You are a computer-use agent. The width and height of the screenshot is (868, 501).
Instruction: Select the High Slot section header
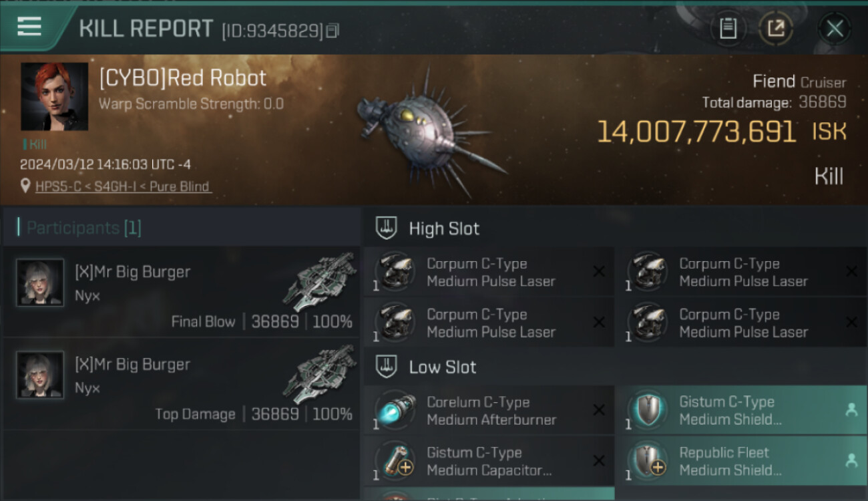[444, 228]
